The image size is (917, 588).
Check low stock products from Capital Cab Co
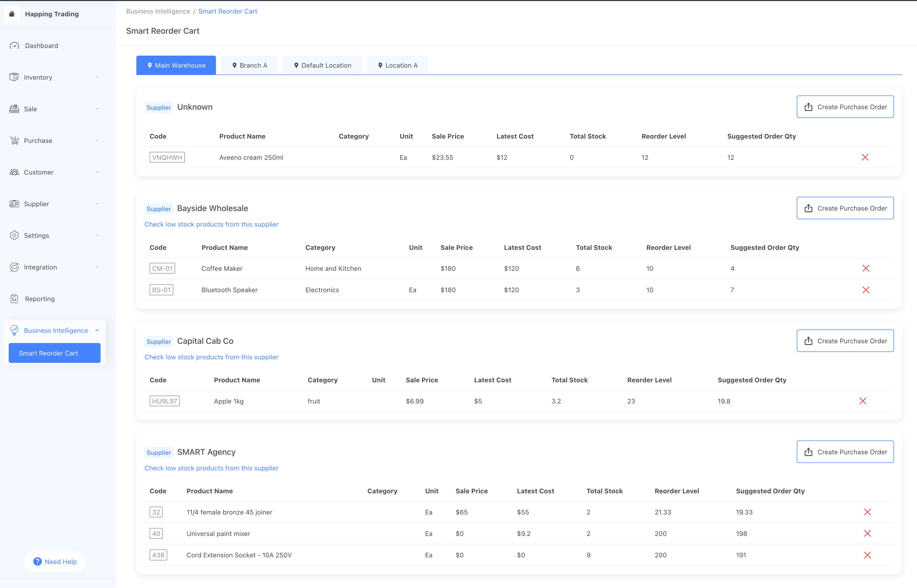coord(211,357)
